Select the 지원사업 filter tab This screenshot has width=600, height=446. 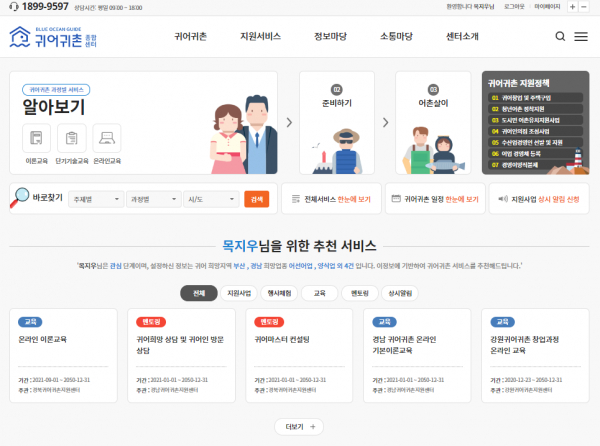click(239, 293)
